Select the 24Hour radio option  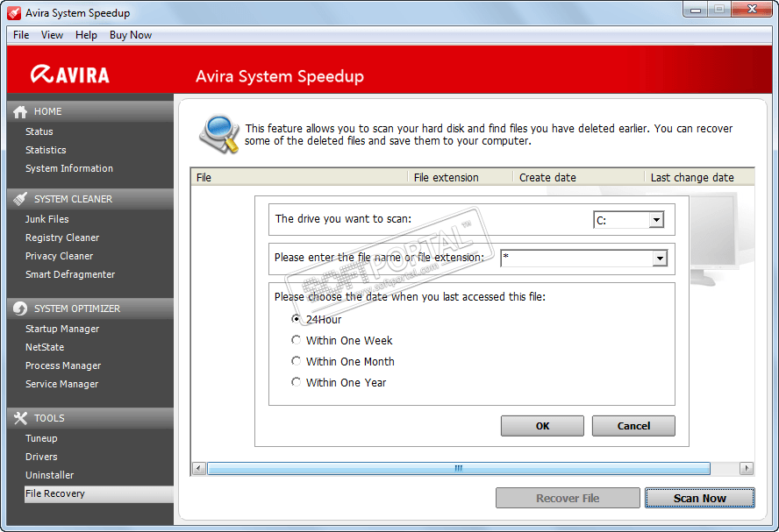(x=297, y=319)
